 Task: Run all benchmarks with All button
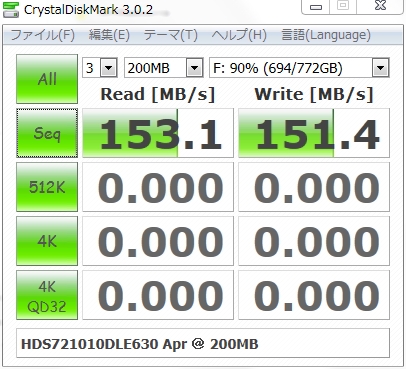(x=47, y=79)
